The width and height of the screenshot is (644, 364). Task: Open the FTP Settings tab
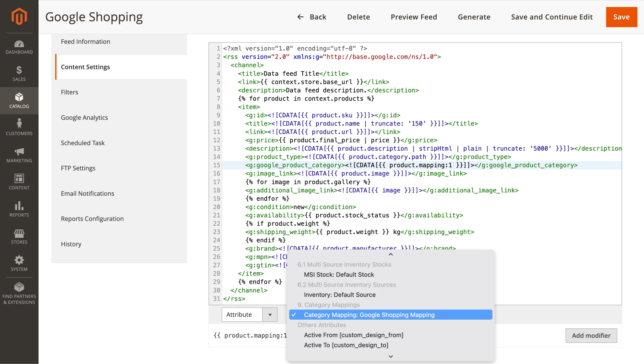(x=78, y=168)
